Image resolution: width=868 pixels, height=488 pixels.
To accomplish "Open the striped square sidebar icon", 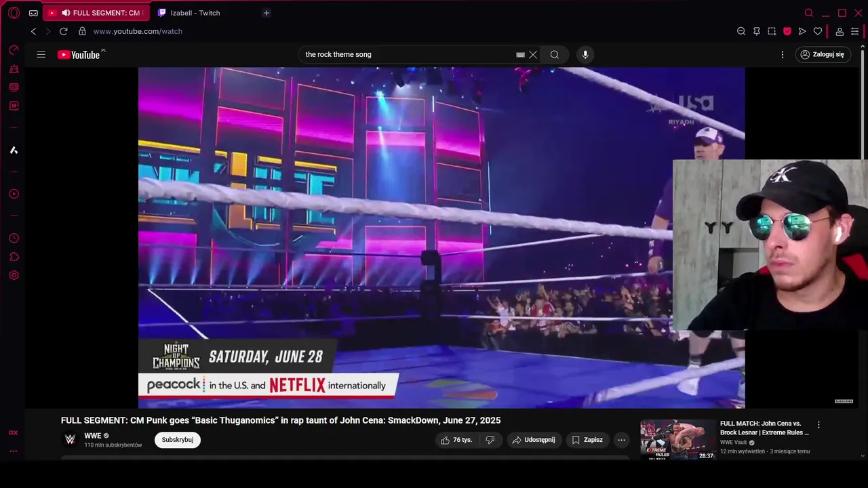I will pyautogui.click(x=14, y=87).
